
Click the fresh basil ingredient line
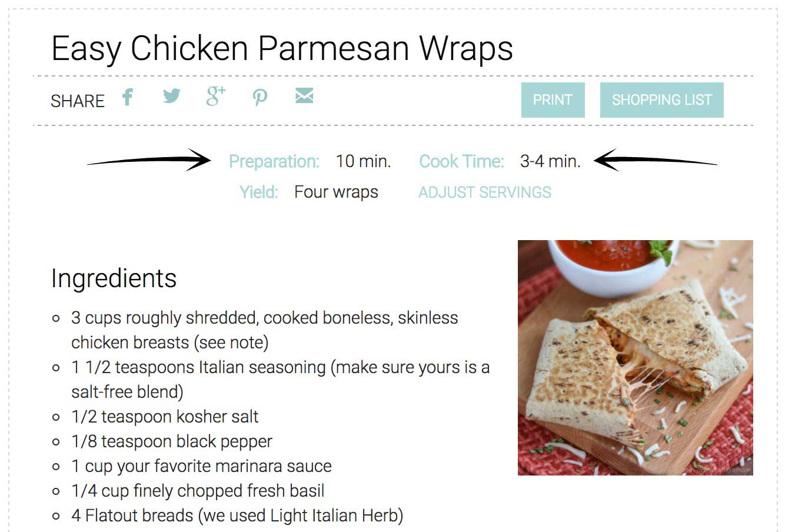198,491
